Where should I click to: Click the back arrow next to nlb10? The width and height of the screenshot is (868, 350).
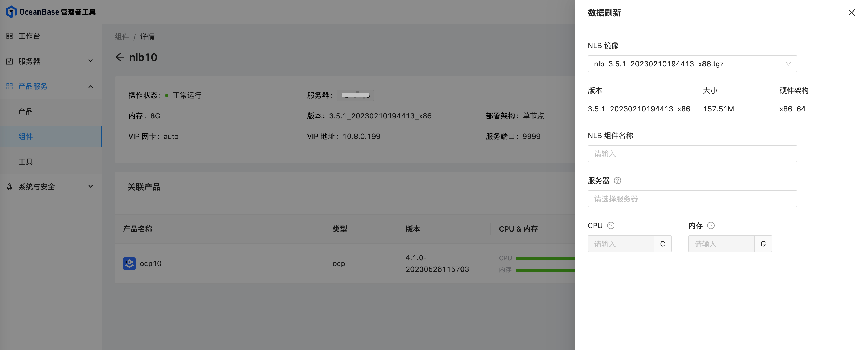pos(120,57)
